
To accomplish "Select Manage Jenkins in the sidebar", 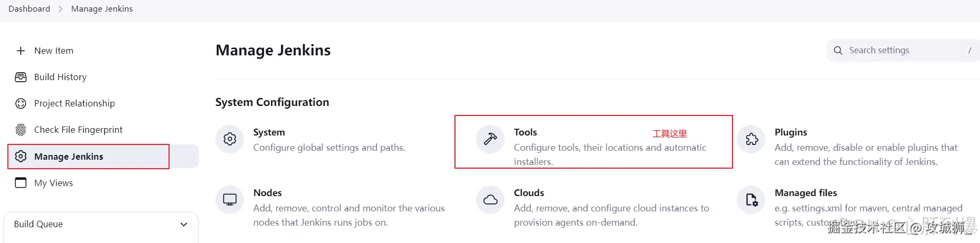I will coord(68,157).
